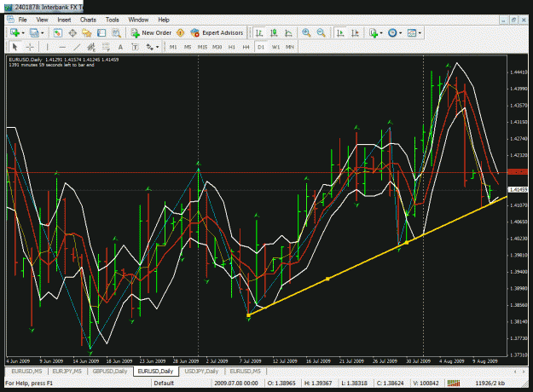Open the Window menu
Screen dimensions: 533x392
pos(138,20)
